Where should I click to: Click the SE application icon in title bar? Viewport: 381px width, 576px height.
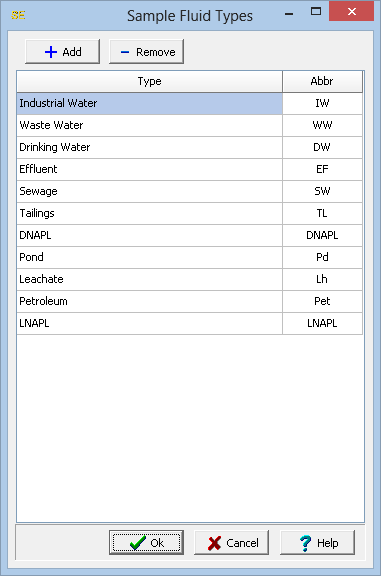click(x=18, y=15)
